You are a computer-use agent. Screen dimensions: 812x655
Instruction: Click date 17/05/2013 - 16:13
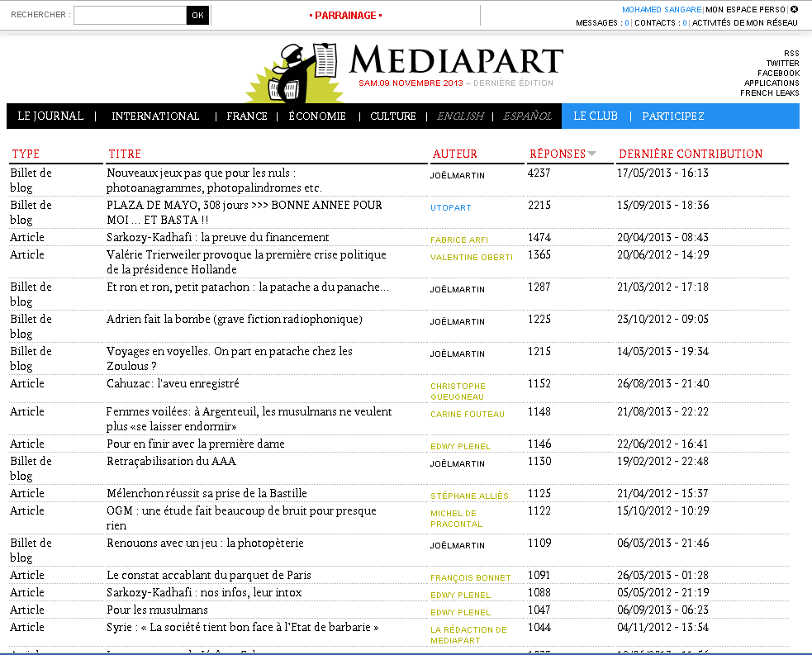662,173
